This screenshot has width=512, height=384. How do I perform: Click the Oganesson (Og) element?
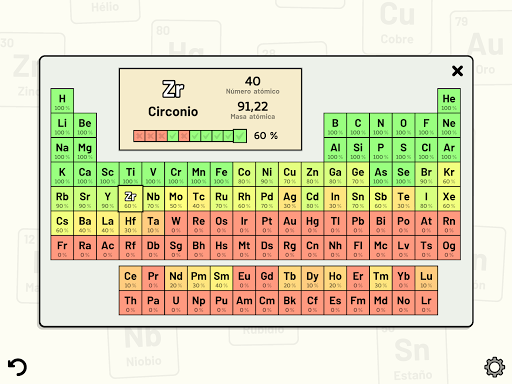[x=449, y=248]
